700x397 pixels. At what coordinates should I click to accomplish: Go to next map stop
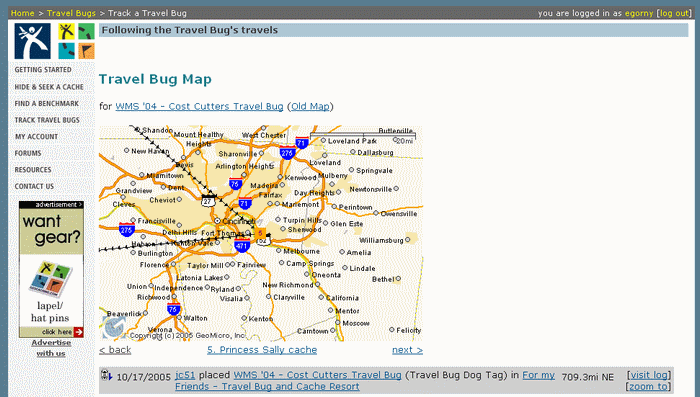pos(407,350)
